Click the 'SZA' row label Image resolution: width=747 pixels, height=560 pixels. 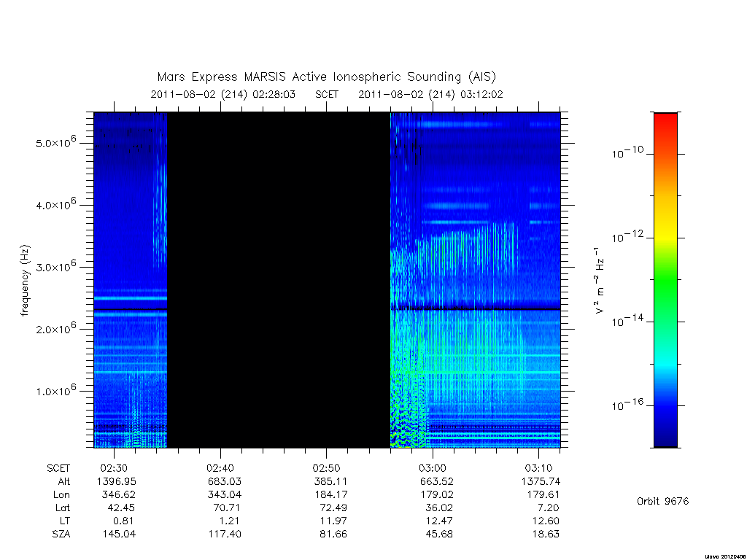pos(61,534)
